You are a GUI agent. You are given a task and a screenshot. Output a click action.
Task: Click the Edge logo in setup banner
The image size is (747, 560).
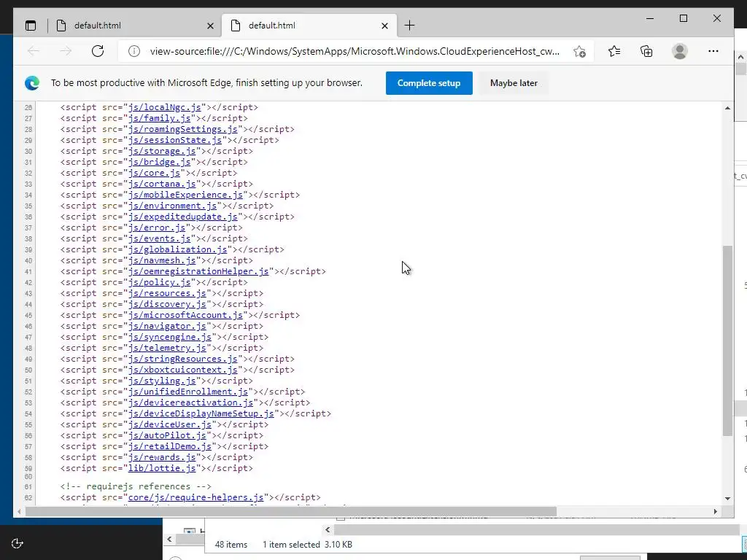[x=32, y=83]
